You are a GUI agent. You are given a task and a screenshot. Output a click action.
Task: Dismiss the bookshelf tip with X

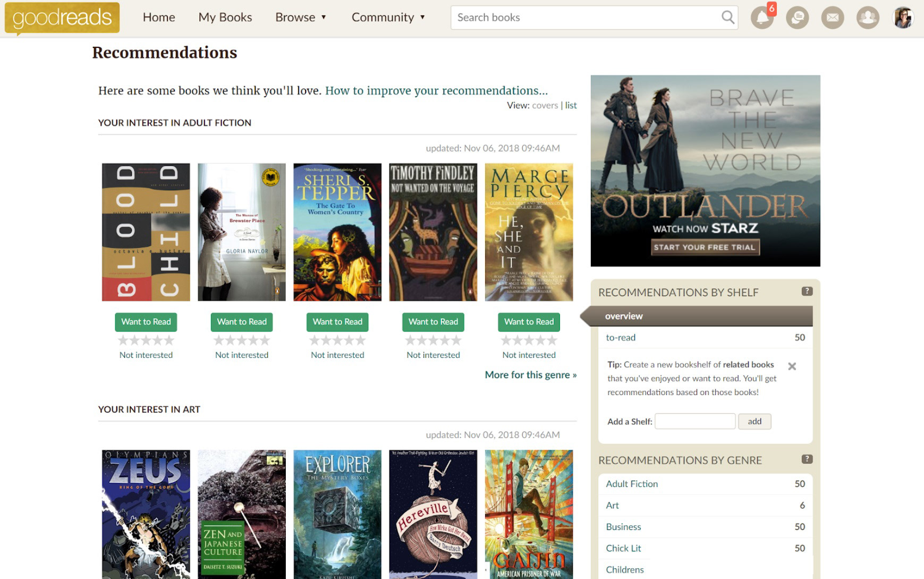point(792,366)
